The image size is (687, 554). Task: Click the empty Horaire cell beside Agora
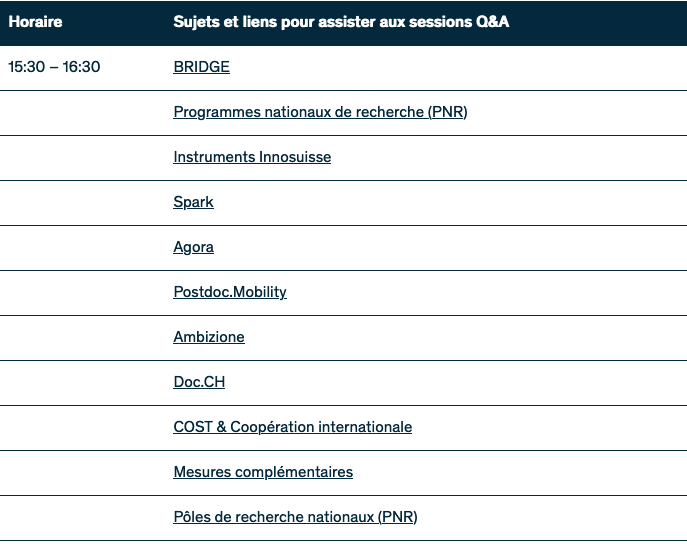click(82, 247)
